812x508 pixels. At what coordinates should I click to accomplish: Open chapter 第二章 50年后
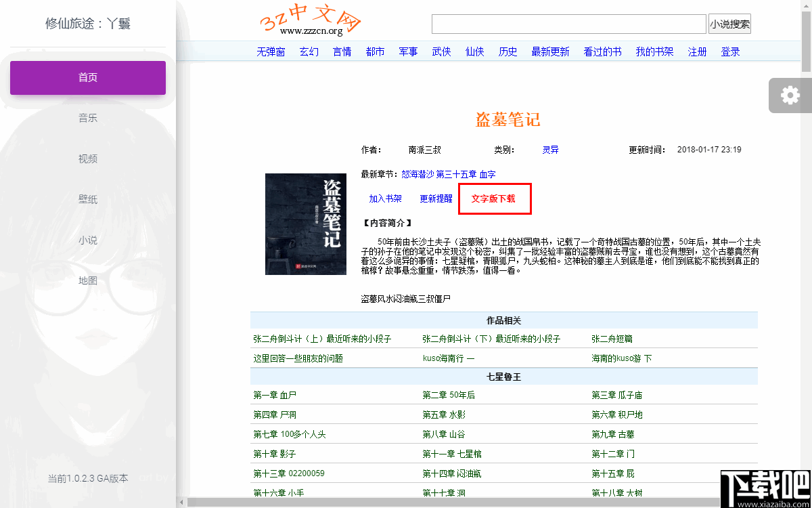point(449,395)
